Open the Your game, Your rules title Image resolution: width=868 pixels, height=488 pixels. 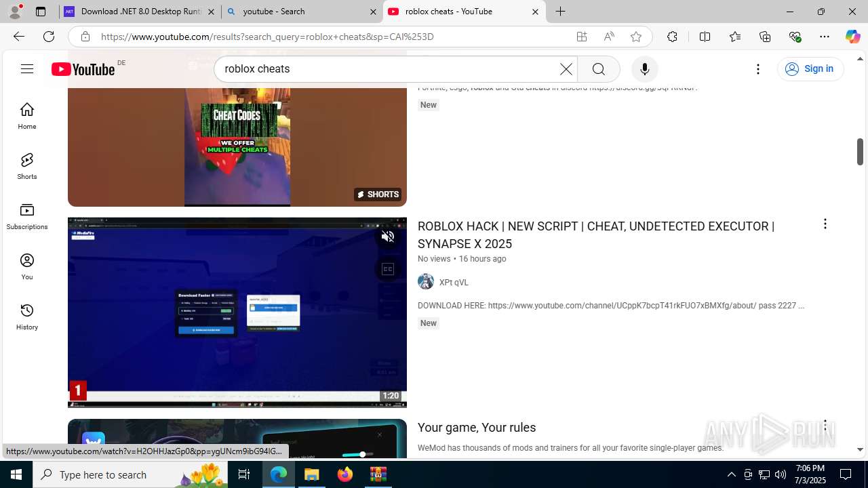pyautogui.click(x=477, y=428)
